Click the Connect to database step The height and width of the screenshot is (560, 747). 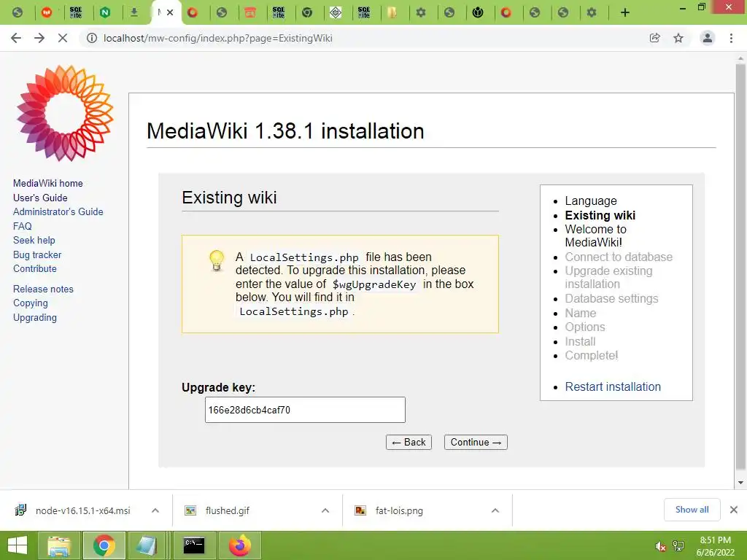coord(619,257)
